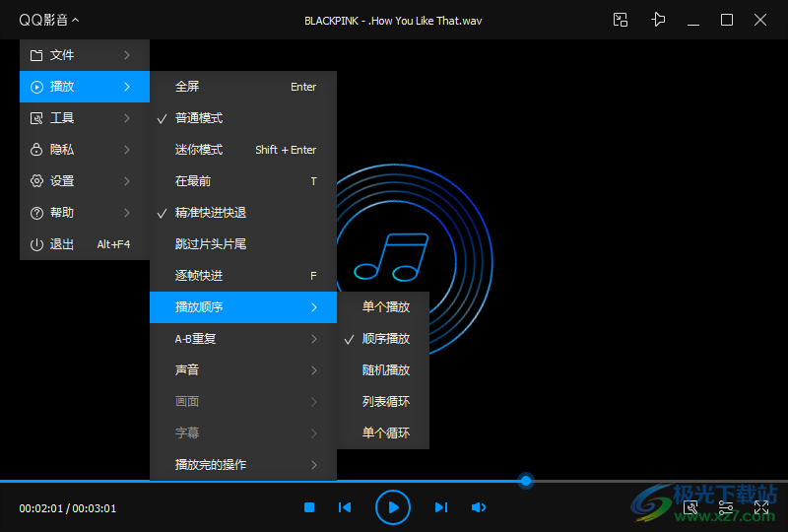Open the toolbox icon in bottom bar
Viewport: 788px width, 532px height.
(x=690, y=507)
